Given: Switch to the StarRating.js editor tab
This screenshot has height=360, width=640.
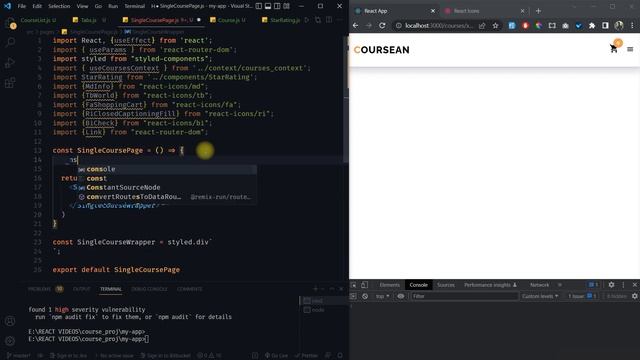Looking at the screenshot, I should (282, 20).
